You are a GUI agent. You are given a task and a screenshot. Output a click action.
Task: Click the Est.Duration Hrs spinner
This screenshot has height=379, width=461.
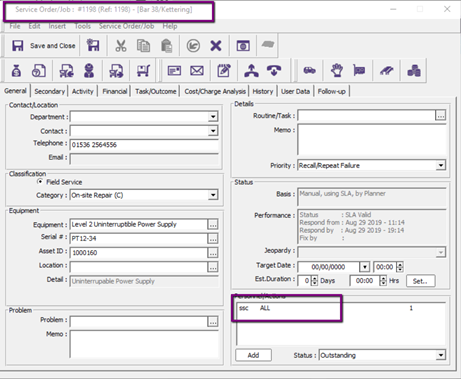383,281
